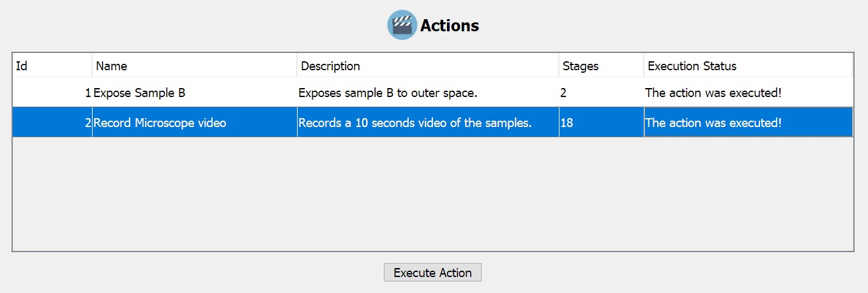The height and width of the screenshot is (293, 868).
Task: Sort by the Name column header
Action: (194, 66)
